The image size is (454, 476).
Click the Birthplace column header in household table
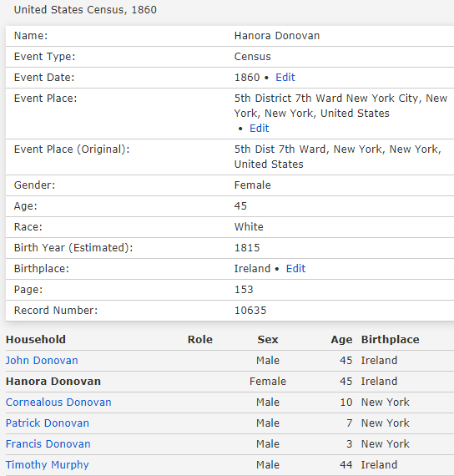(391, 340)
